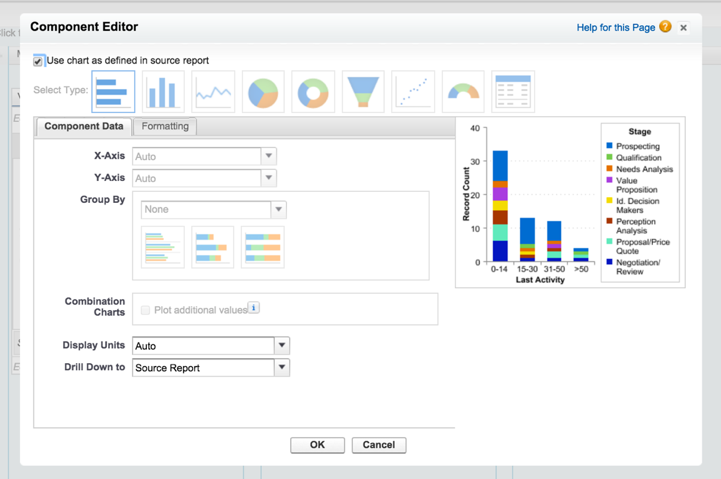
Task: Click the OK button
Action: pyautogui.click(x=317, y=445)
